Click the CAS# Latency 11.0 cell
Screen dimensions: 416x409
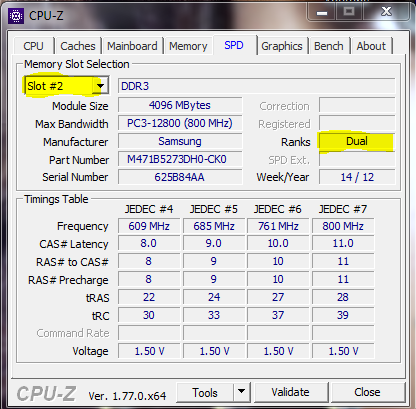(343, 243)
